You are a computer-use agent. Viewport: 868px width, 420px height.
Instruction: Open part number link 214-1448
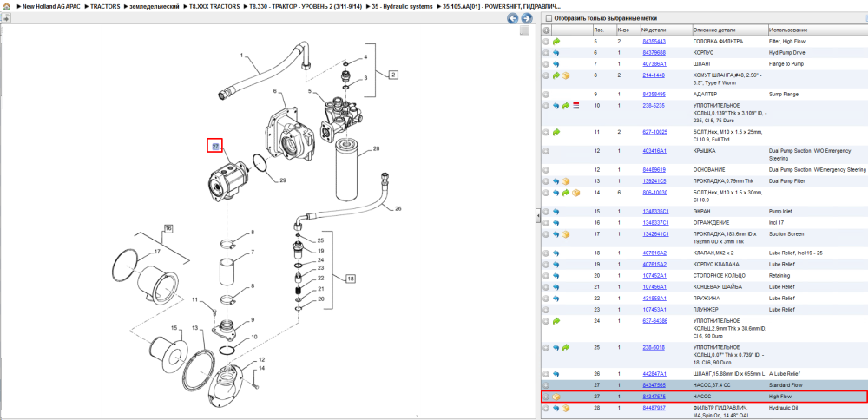(654, 75)
